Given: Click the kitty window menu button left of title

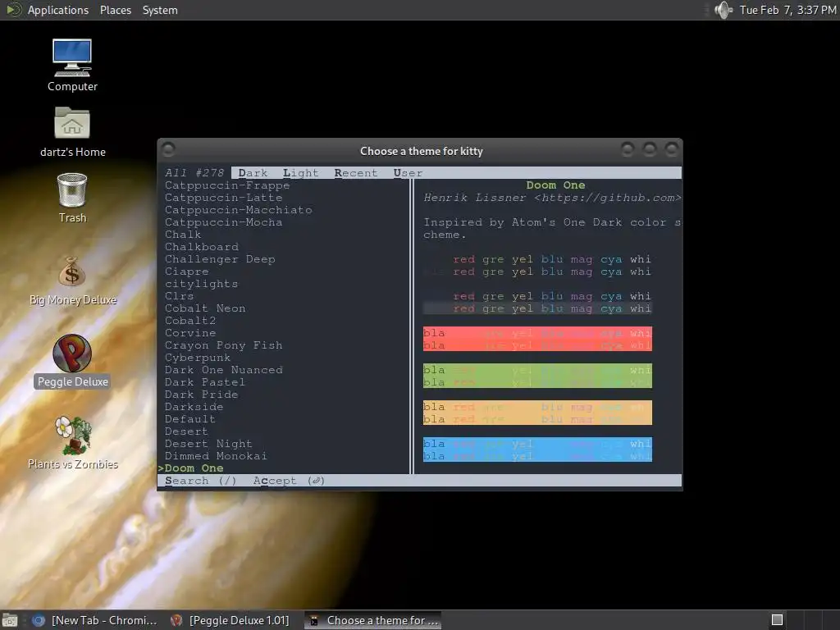Looking at the screenshot, I should 168,149.
